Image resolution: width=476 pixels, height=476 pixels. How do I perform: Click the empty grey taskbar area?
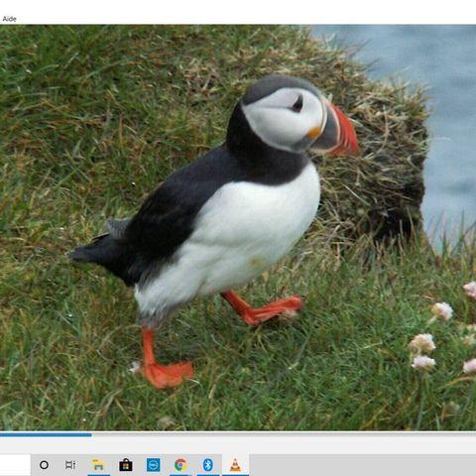click(363, 465)
